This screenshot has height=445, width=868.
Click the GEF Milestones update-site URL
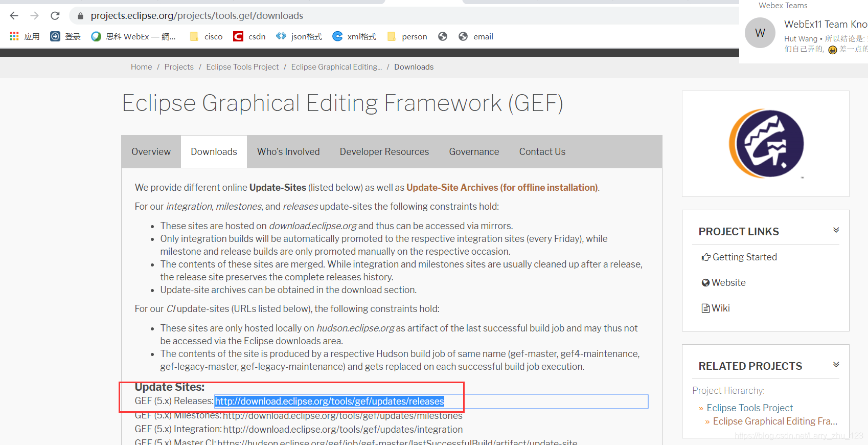click(342, 416)
